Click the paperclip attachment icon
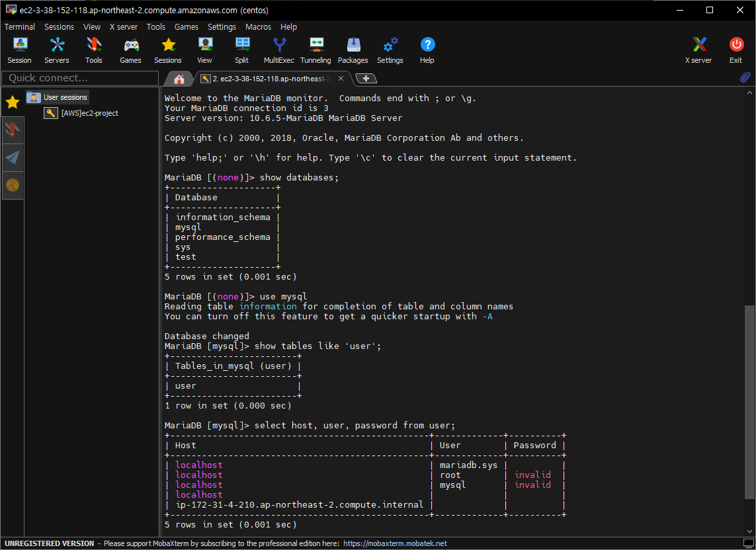 (x=745, y=77)
